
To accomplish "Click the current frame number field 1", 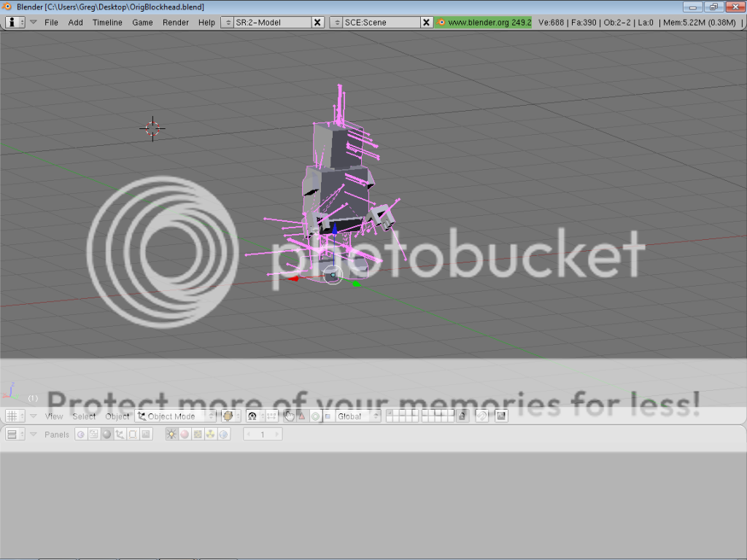I will tap(263, 435).
